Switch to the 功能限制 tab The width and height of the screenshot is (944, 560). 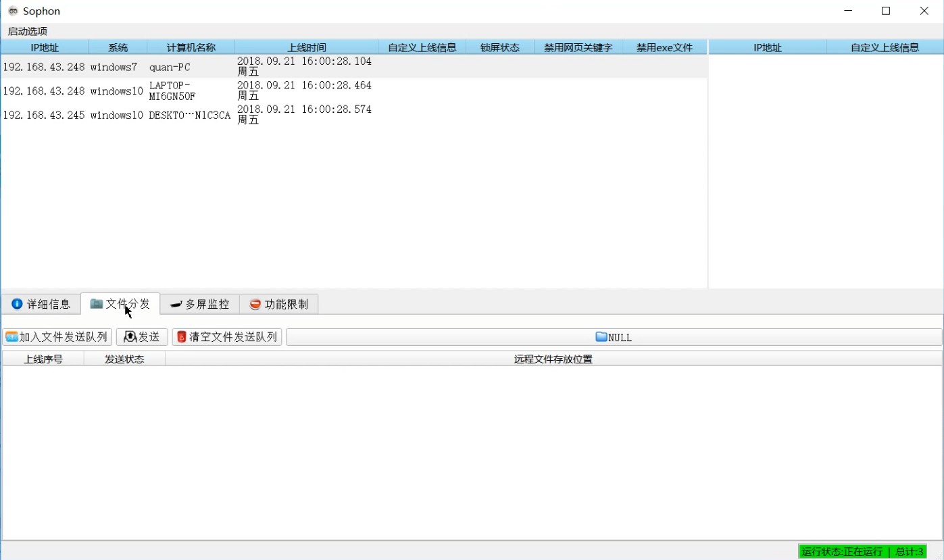[279, 304]
